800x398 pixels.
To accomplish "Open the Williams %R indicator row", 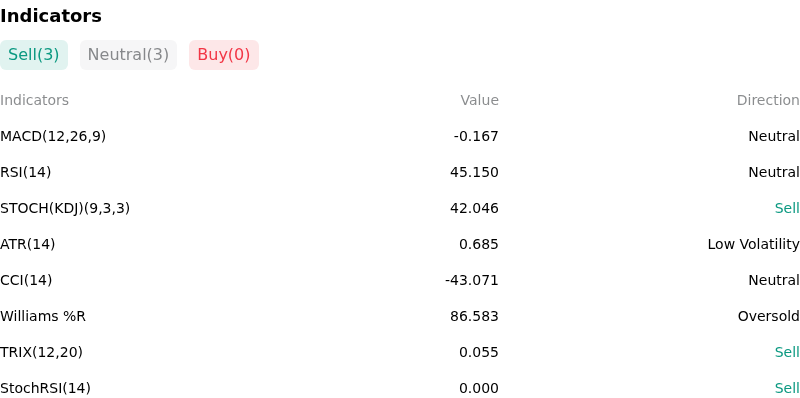I will 400,316.
